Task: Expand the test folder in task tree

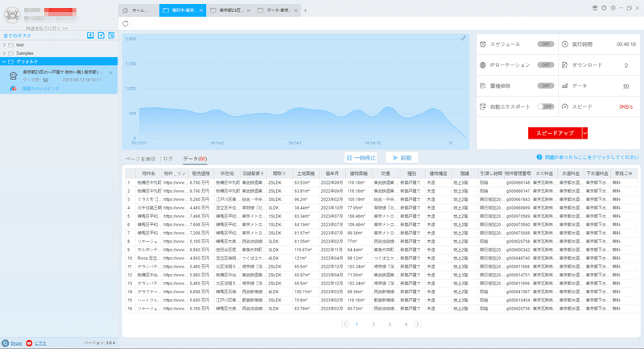Action: 4,45
